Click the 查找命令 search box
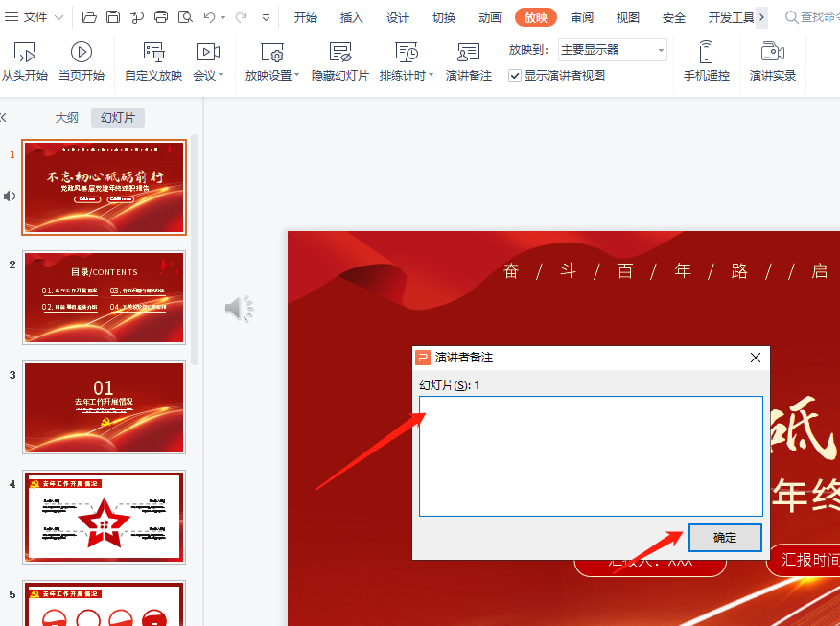 coord(811,17)
